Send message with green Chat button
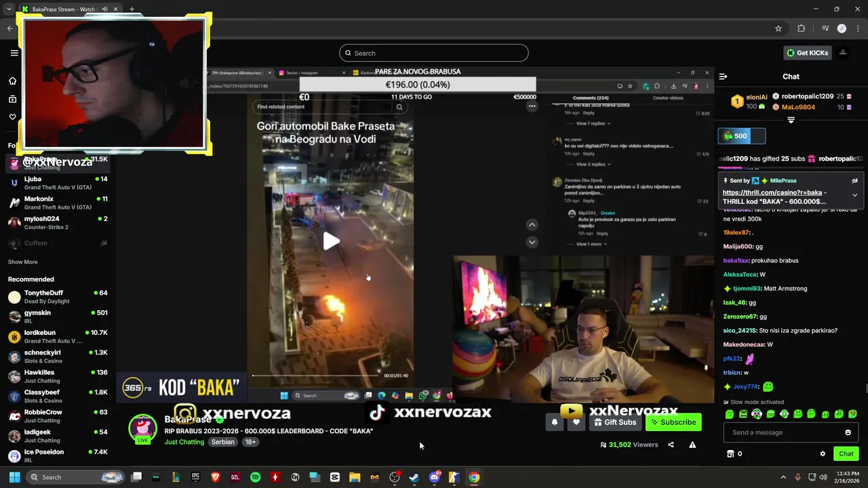 pyautogui.click(x=846, y=453)
